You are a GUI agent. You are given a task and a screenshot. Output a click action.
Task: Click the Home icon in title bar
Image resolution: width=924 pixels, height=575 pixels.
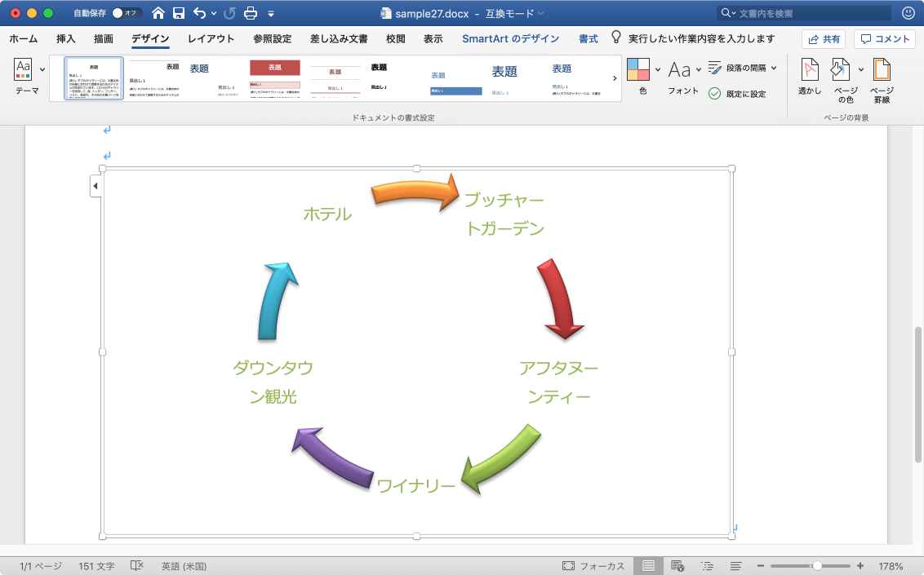158,13
